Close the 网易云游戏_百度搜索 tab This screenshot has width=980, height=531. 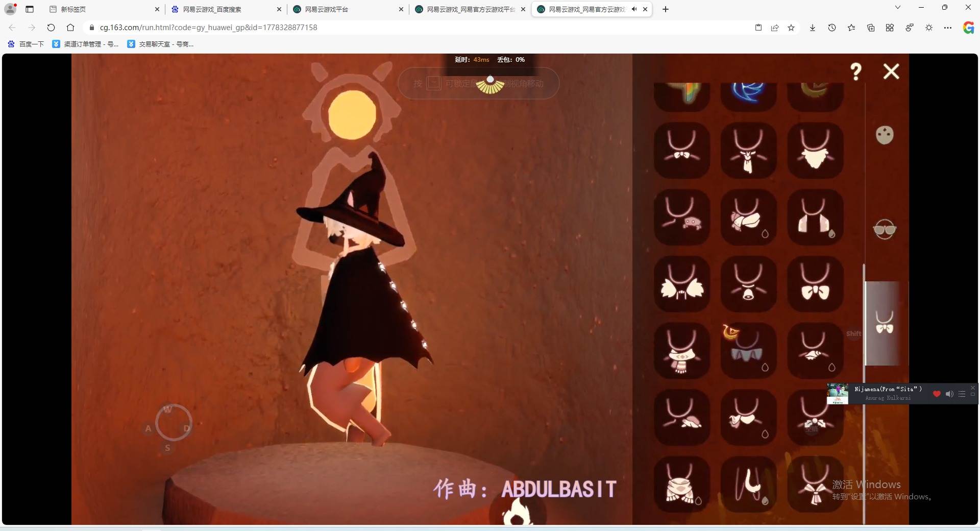[x=279, y=9]
